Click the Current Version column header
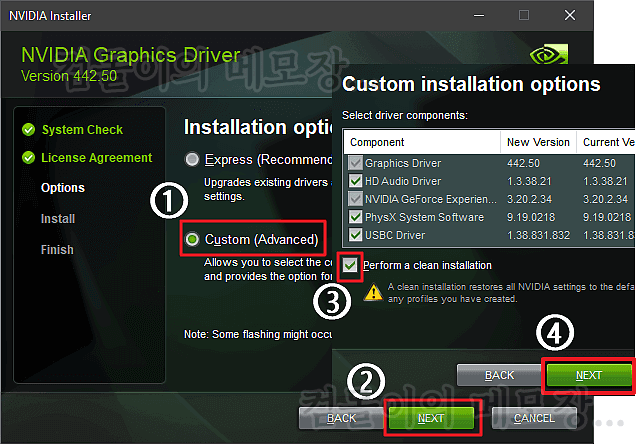Image resolution: width=636 pixels, height=446 pixels. (x=606, y=142)
